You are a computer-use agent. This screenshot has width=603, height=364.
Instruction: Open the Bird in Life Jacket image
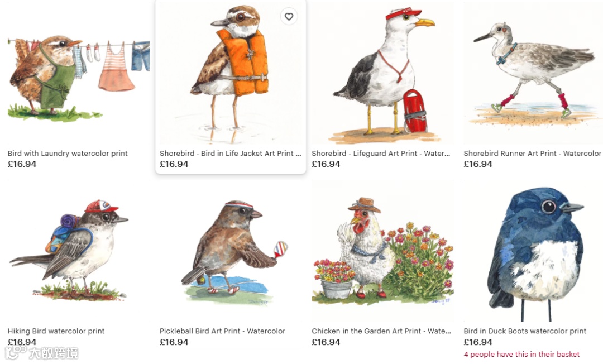[x=231, y=73]
